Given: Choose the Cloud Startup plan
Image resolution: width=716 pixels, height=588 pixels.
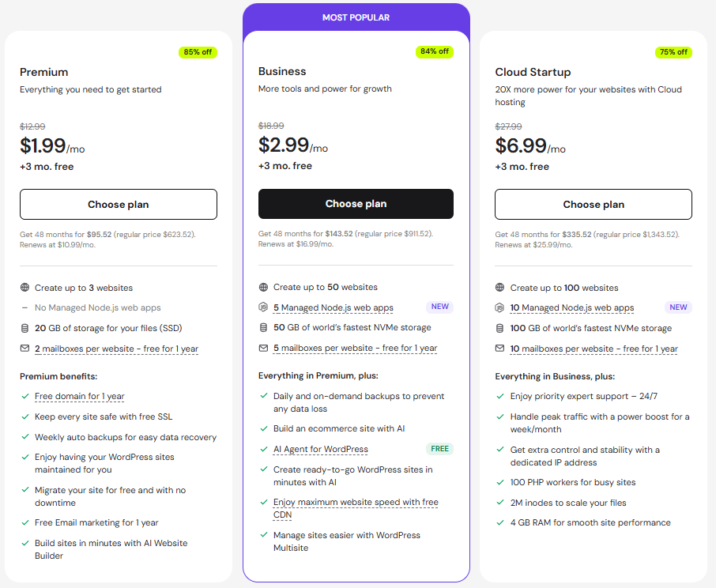Looking at the screenshot, I should [x=594, y=204].
